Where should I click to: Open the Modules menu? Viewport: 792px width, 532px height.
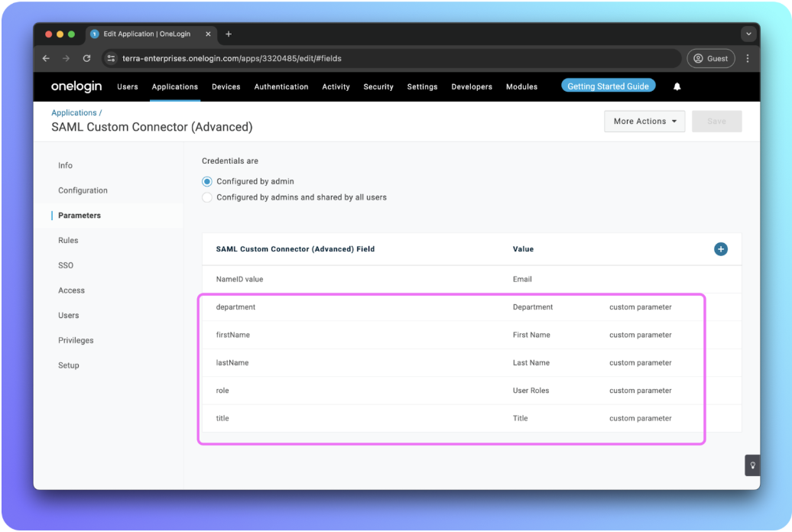click(x=522, y=87)
